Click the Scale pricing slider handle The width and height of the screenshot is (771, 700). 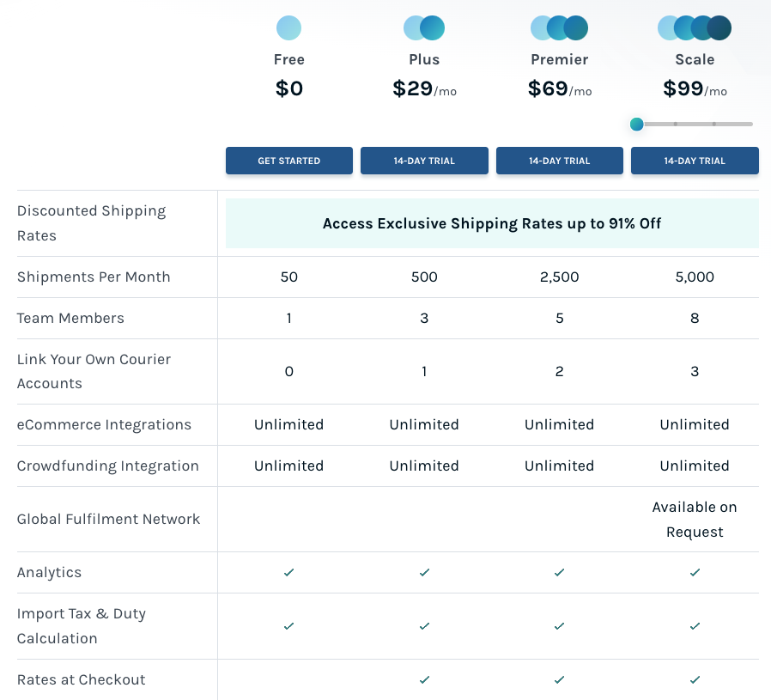tap(637, 125)
